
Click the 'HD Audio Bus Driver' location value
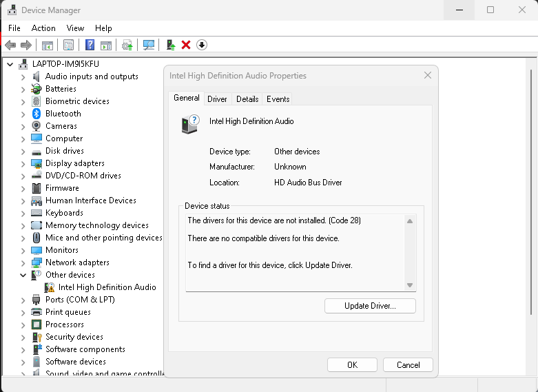(308, 183)
